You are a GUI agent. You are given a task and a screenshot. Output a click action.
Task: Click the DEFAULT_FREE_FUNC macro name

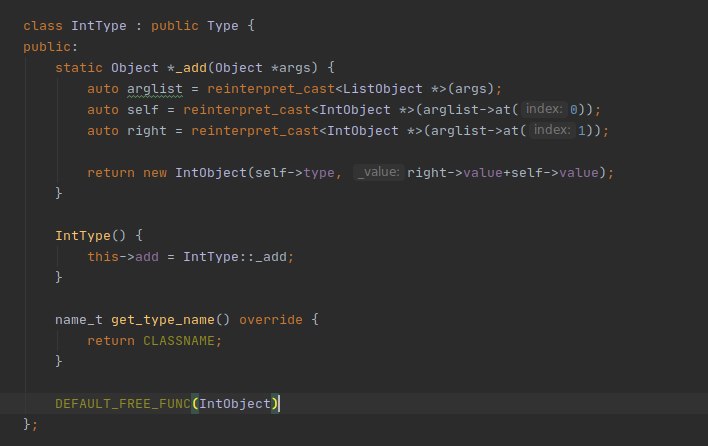[x=123, y=404]
